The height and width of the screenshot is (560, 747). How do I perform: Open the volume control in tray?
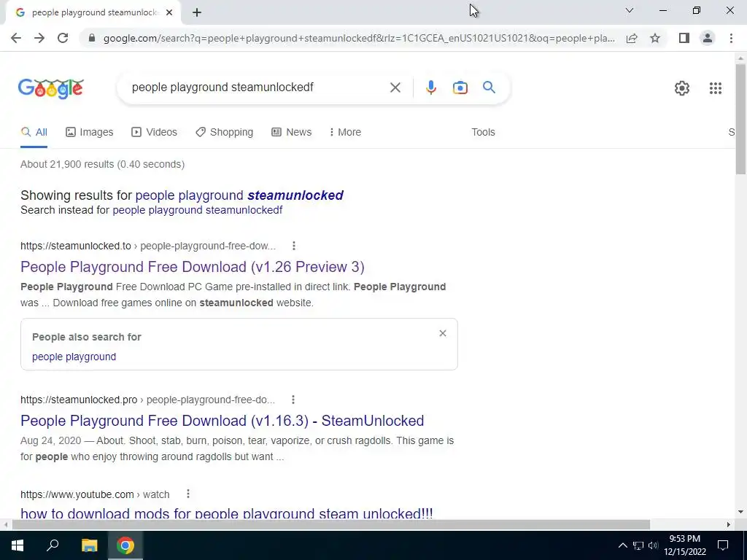[653, 545]
